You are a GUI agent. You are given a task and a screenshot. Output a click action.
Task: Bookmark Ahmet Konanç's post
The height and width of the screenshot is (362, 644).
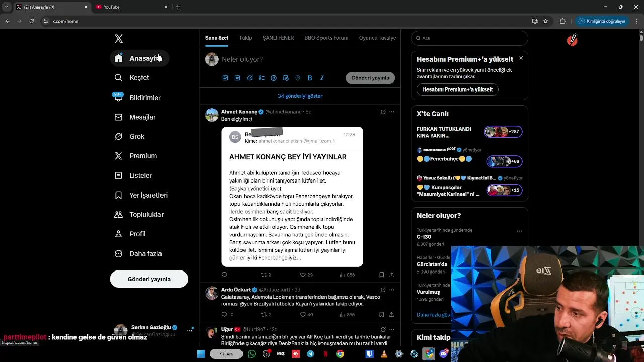tap(381, 275)
